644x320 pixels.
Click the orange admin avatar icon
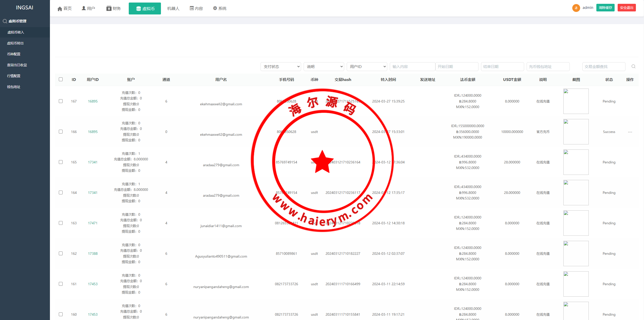pos(576,8)
